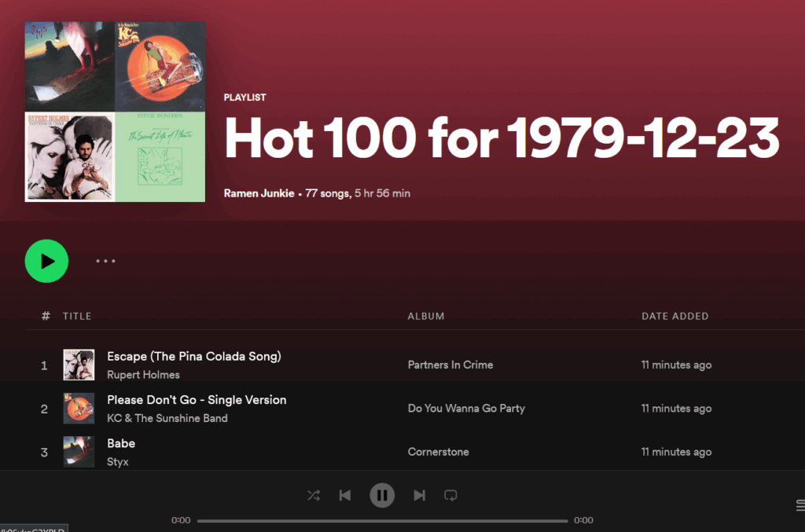Screen dimensions: 805x532
Task: Toggle the repeat button
Action: point(450,496)
